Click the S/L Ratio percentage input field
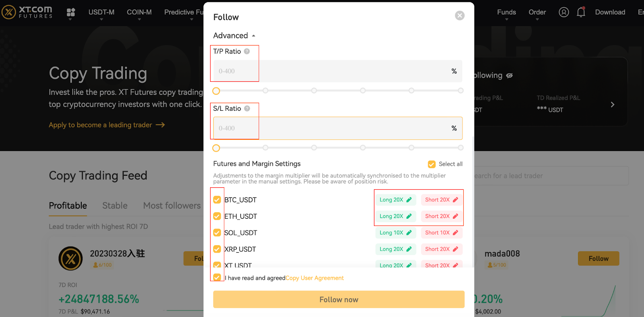 tap(330, 128)
